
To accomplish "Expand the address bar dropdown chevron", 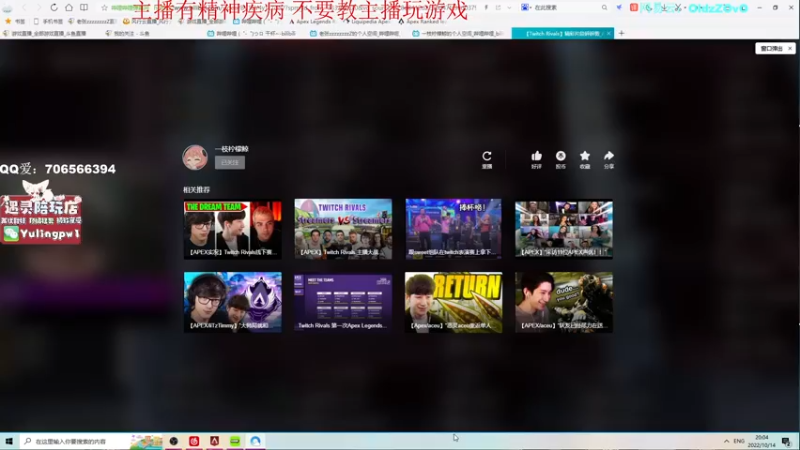I will click(x=509, y=8).
